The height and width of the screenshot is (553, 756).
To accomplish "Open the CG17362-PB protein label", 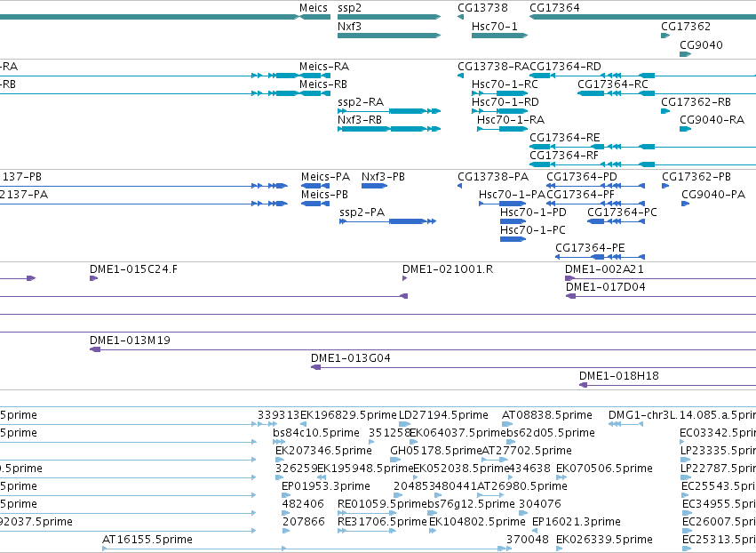I will (x=696, y=177).
